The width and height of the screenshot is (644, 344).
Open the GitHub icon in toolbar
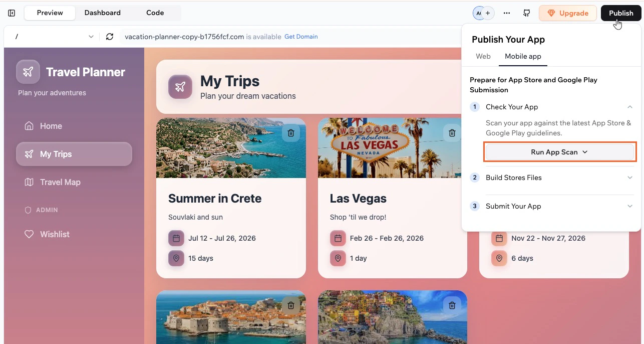(526, 13)
